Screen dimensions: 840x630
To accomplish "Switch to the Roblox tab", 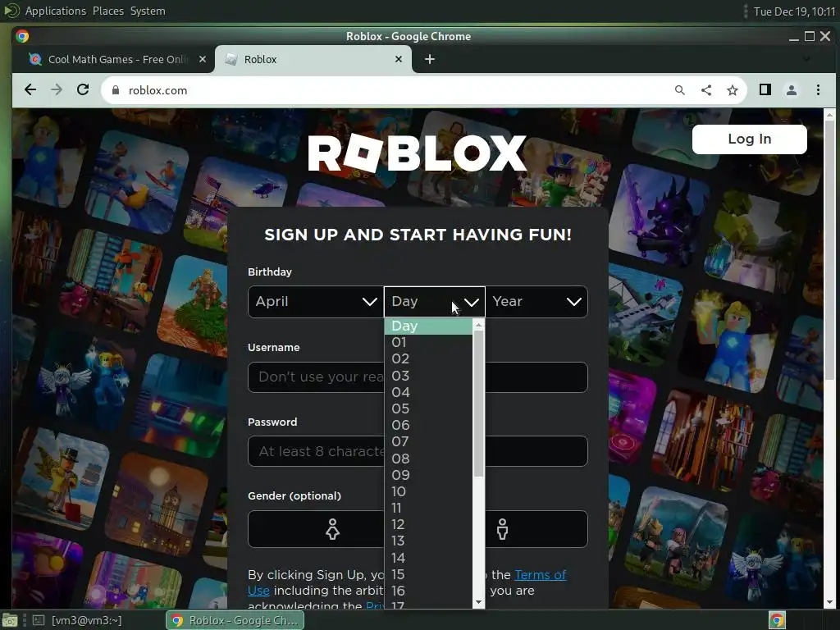I will click(313, 59).
